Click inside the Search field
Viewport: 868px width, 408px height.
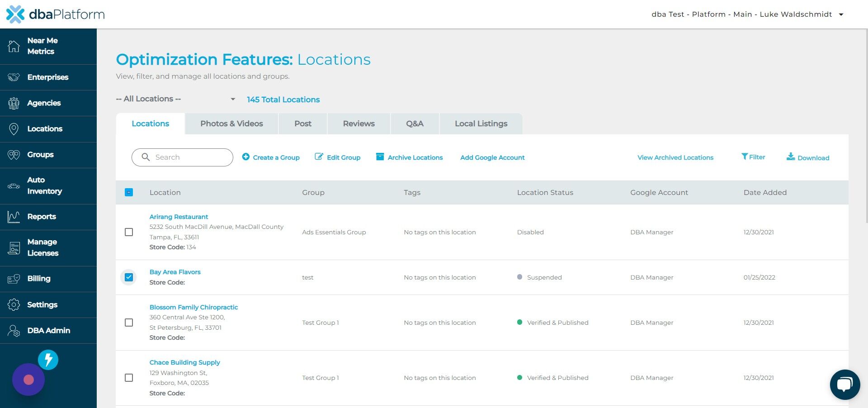pyautogui.click(x=182, y=157)
